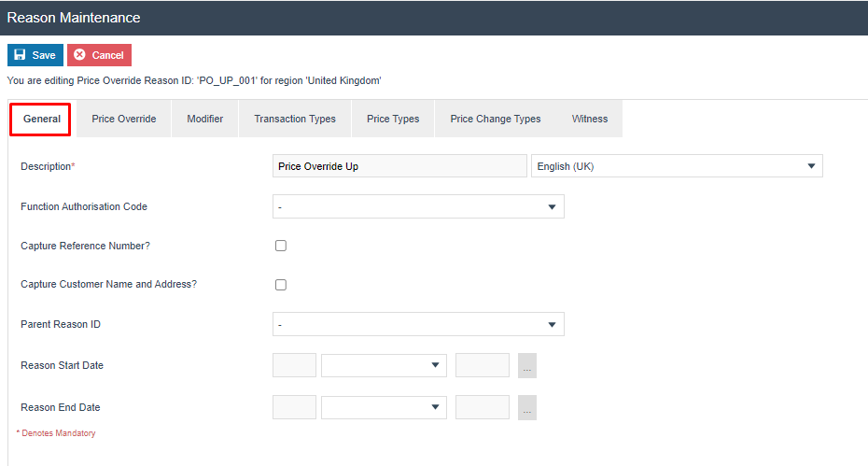
Task: Click the Reason Start Date day field
Action: coord(295,365)
